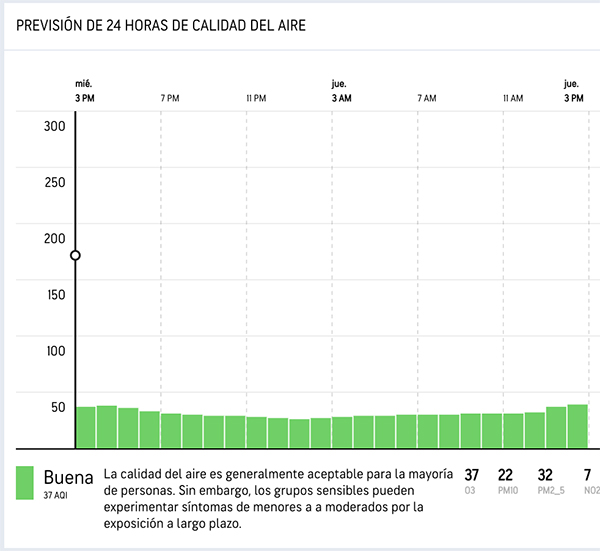The image size is (600, 551).
Task: Click the 'jue. 3 PM' label at far right
Action: 572,91
